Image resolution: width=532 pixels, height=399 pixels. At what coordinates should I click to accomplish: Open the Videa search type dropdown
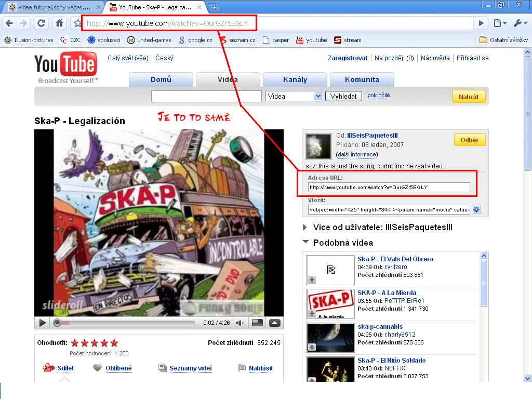click(x=294, y=96)
